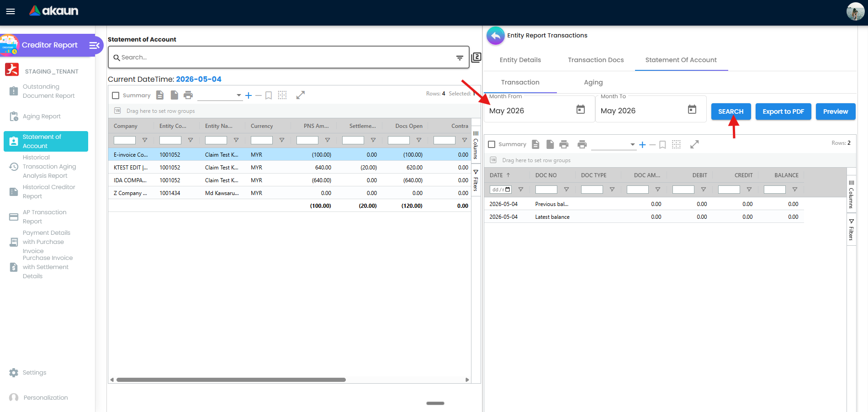Switch to the Entity Details tab
The width and height of the screenshot is (868, 412).
(520, 60)
